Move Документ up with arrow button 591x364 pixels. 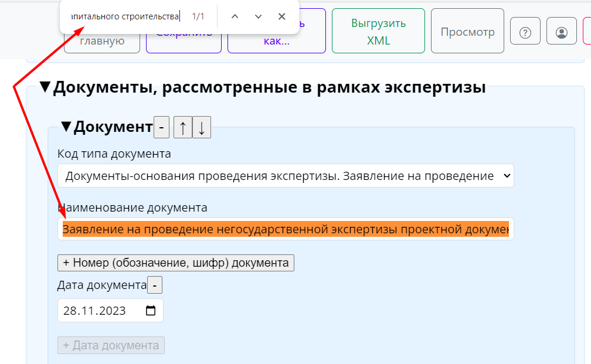(182, 128)
